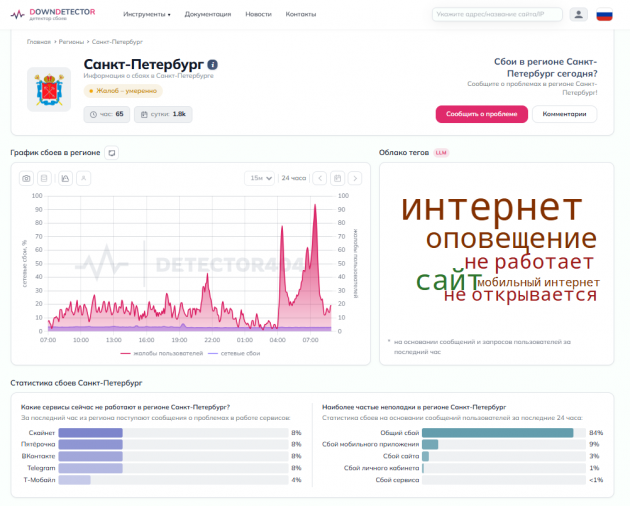
Task: Click the clock icon in the час badge
Action: click(x=93, y=115)
